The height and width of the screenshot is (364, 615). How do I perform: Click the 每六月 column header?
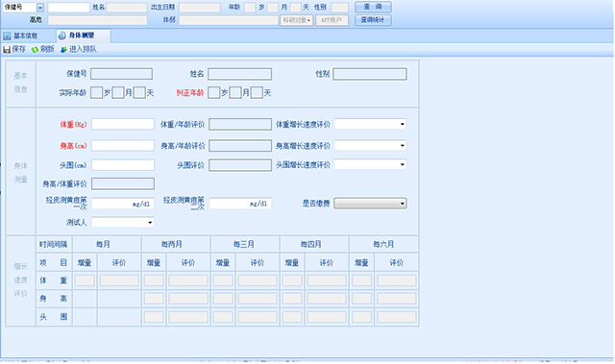(383, 245)
